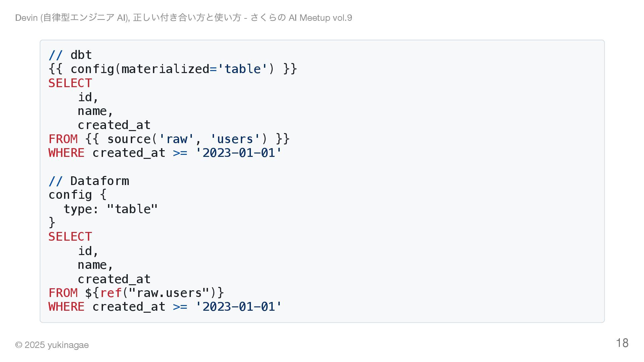Click the last WHERE created_at line
The width and height of the screenshot is (644, 362).
[x=165, y=307]
